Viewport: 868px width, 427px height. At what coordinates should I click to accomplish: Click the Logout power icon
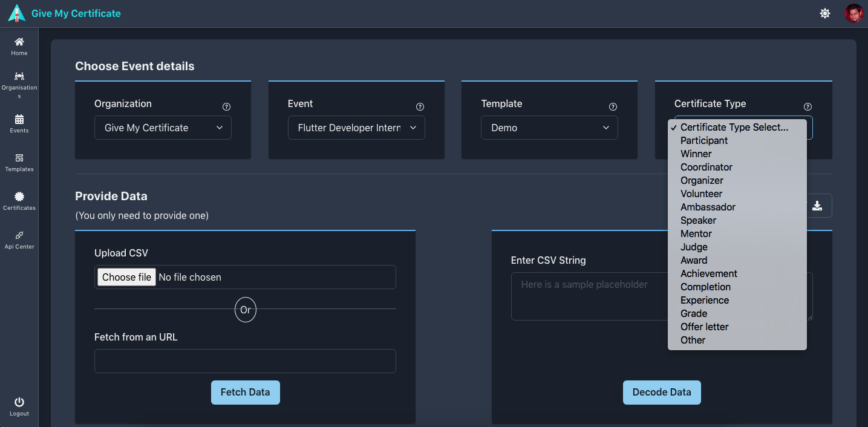(19, 402)
